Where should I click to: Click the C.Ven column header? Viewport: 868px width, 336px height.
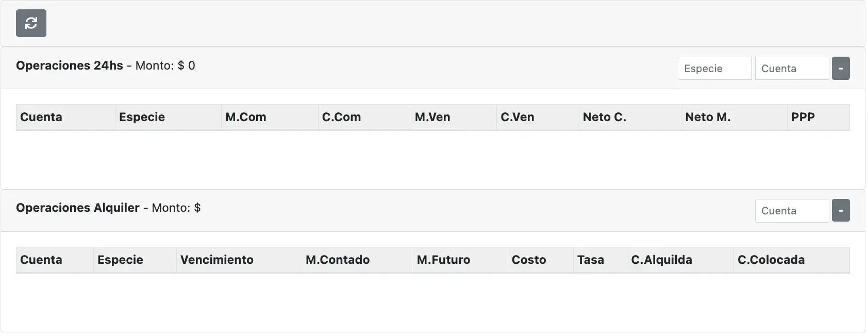[519, 117]
